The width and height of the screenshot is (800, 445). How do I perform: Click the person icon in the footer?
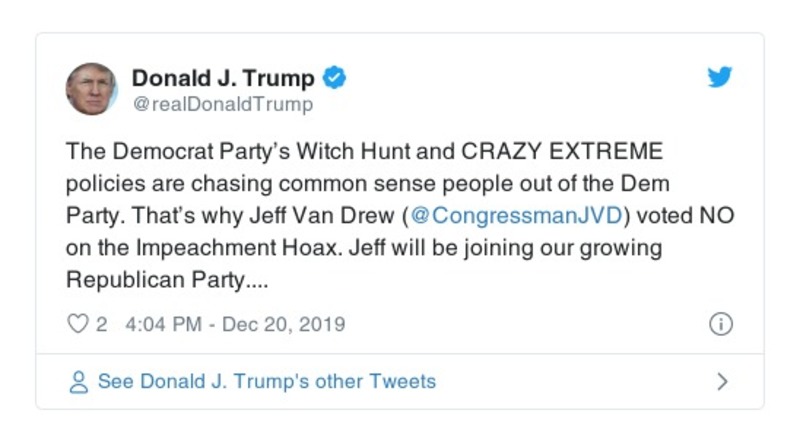click(78, 382)
